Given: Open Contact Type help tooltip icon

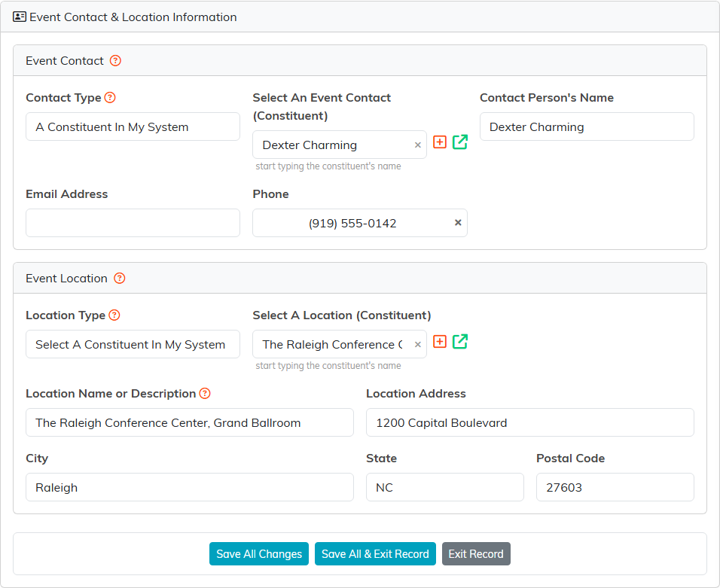Looking at the screenshot, I should [110, 97].
